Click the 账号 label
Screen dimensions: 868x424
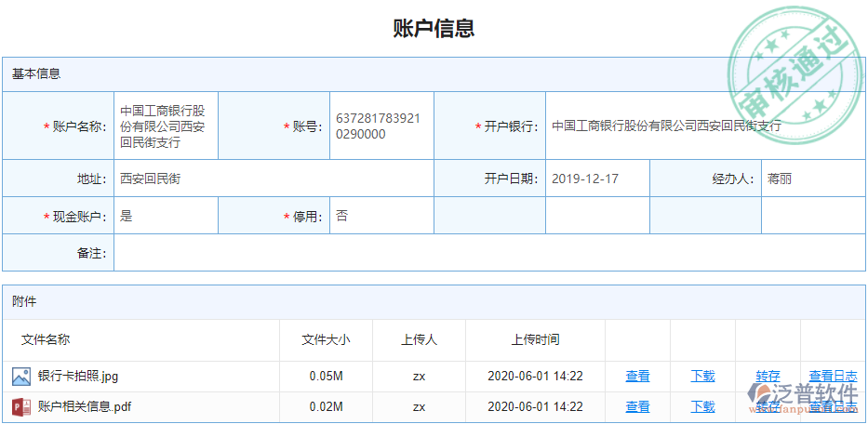pos(308,126)
